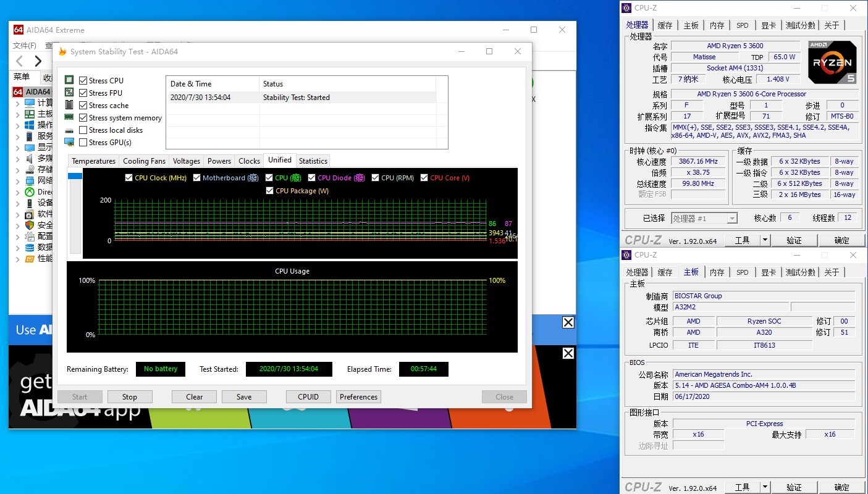Toggle the CPU (RPM) graph checkbox
This screenshot has width=868, height=494.
pos(376,178)
